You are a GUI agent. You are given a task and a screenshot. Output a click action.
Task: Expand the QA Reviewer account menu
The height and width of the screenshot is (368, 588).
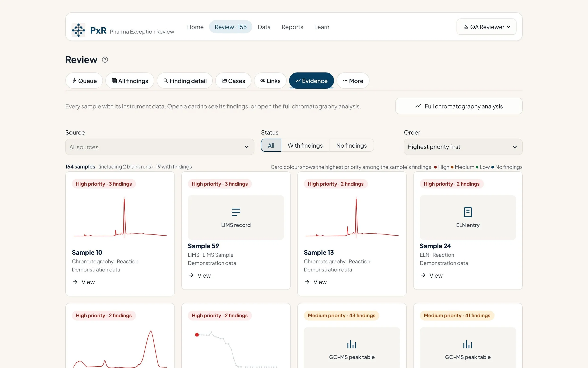point(486,27)
